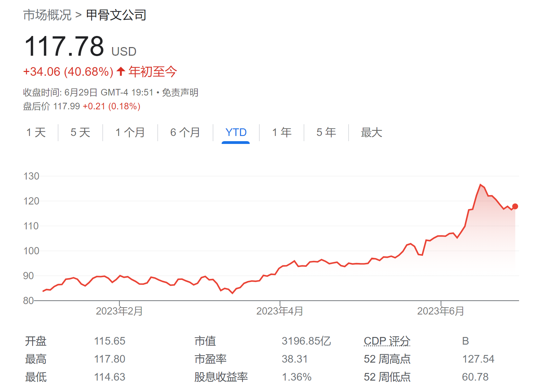The image size is (545, 392).
Task: Click the +34.06 (40.68%) change text
Action: point(68,72)
